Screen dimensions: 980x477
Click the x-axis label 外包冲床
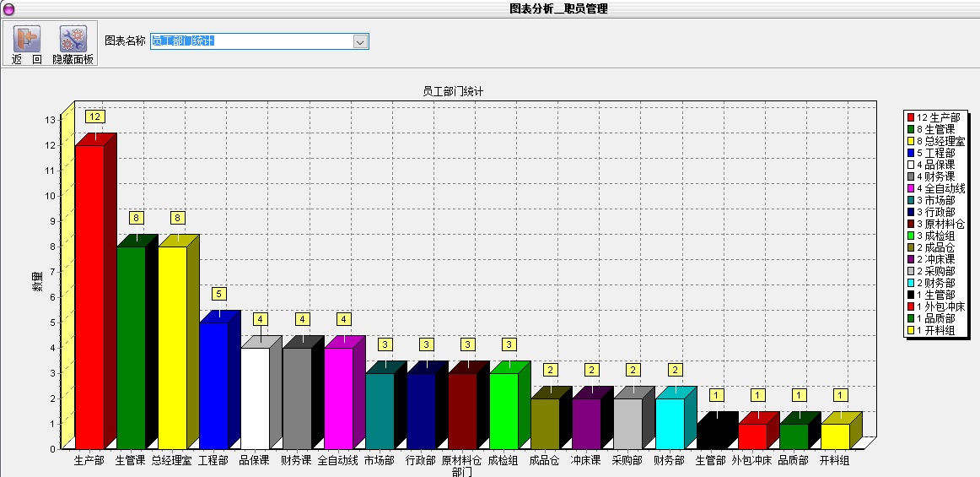[x=752, y=460]
